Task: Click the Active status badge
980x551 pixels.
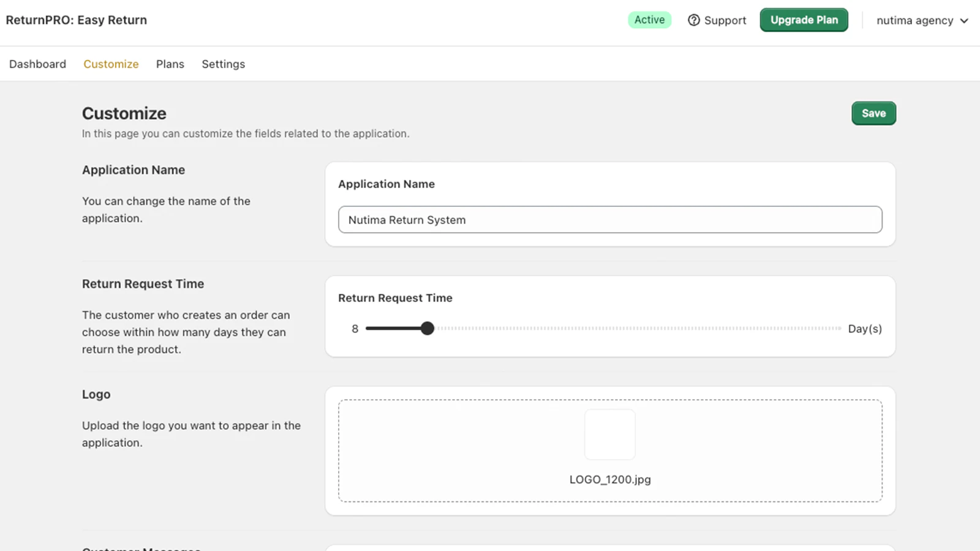Action: [649, 20]
